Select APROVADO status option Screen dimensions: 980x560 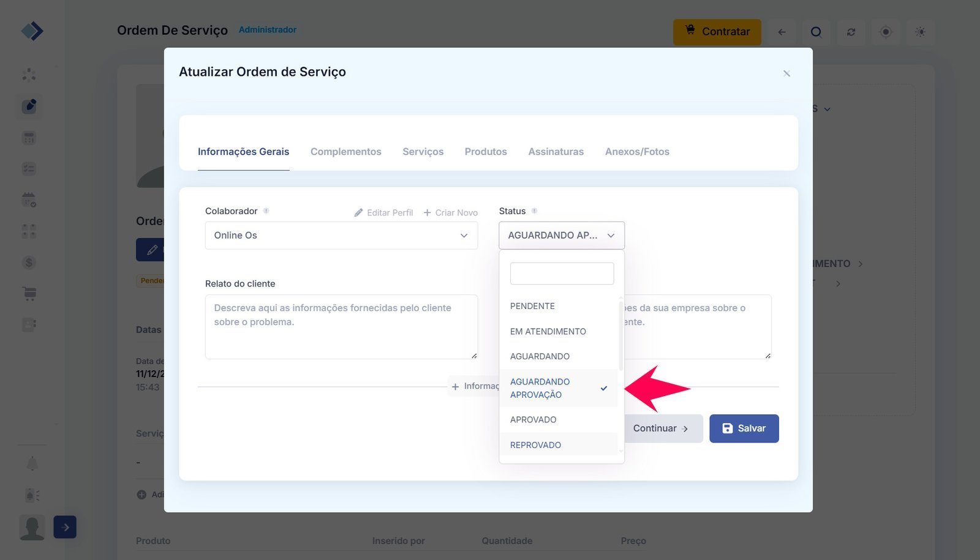pos(533,420)
